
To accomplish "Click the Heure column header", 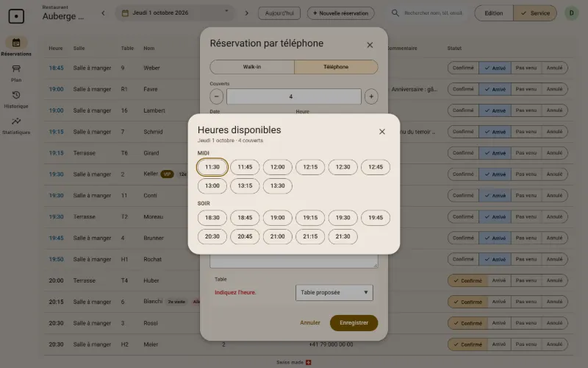I will click(x=56, y=48).
